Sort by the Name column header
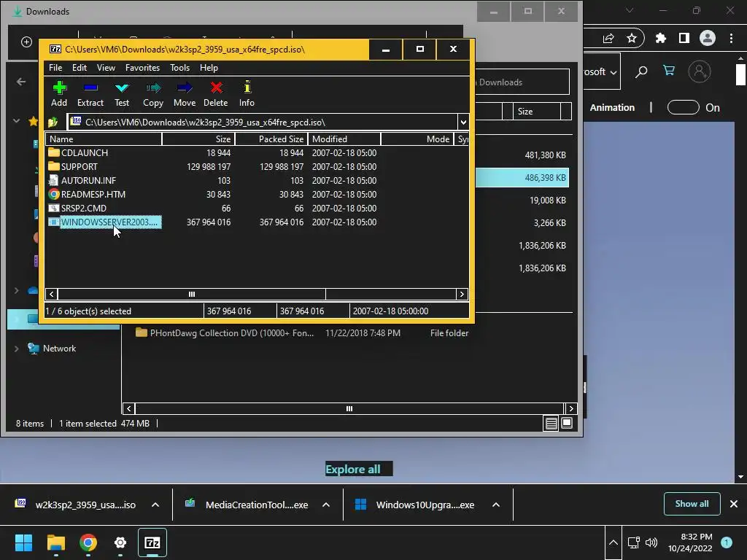 (104, 139)
